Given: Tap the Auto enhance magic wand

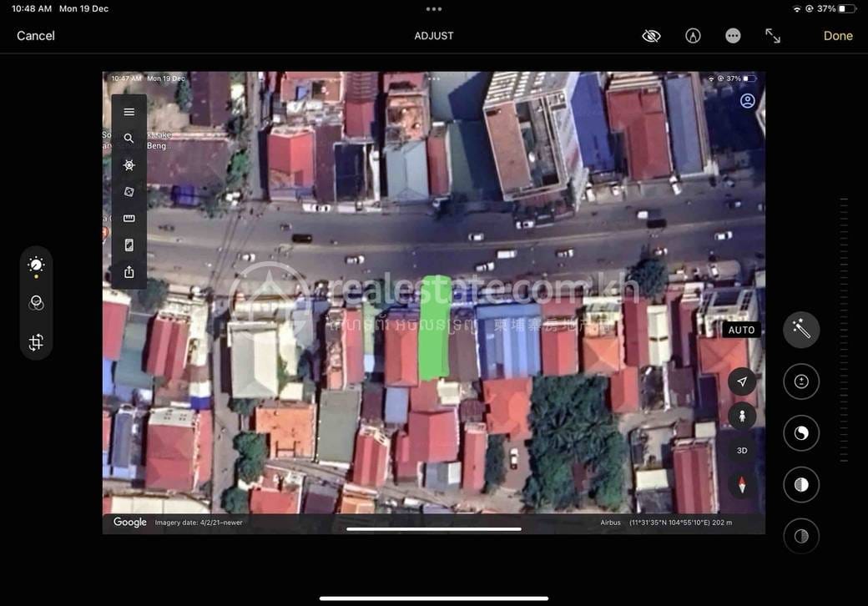Looking at the screenshot, I should click(x=801, y=330).
